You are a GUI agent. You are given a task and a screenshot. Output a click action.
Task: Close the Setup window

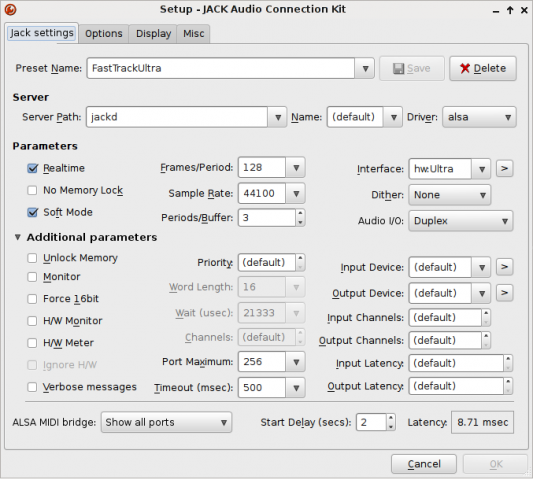(524, 11)
